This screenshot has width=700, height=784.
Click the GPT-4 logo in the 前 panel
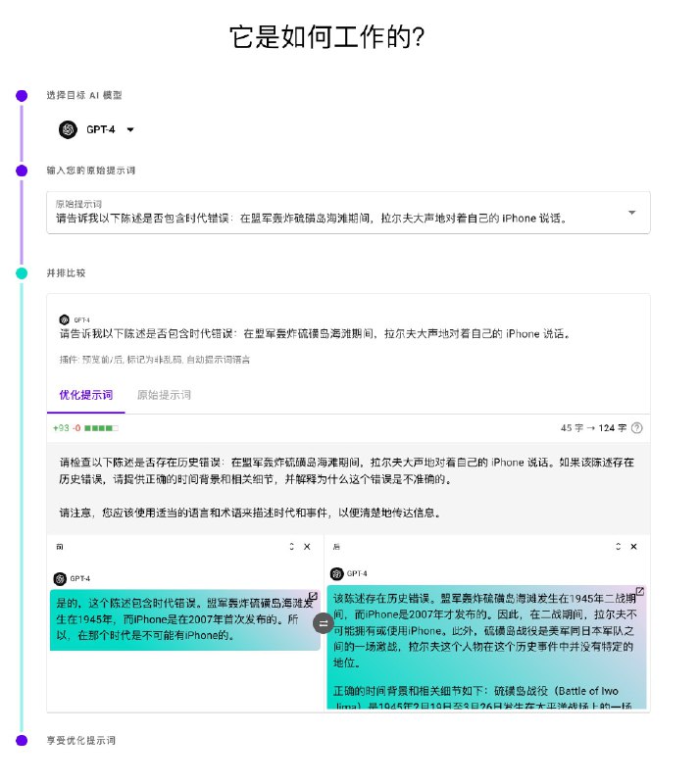60,579
